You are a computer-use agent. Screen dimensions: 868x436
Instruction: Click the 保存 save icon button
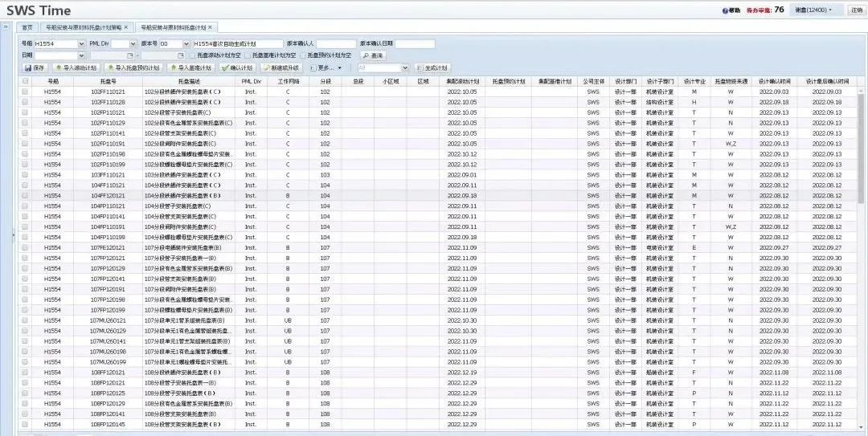point(35,68)
